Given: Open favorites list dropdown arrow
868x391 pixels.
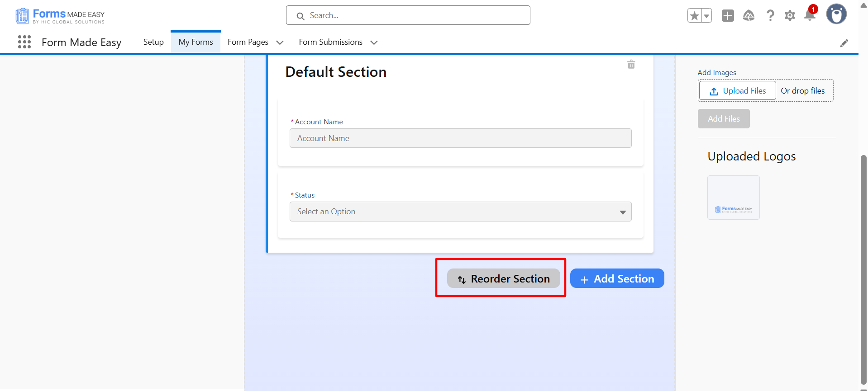Looking at the screenshot, I should 706,16.
